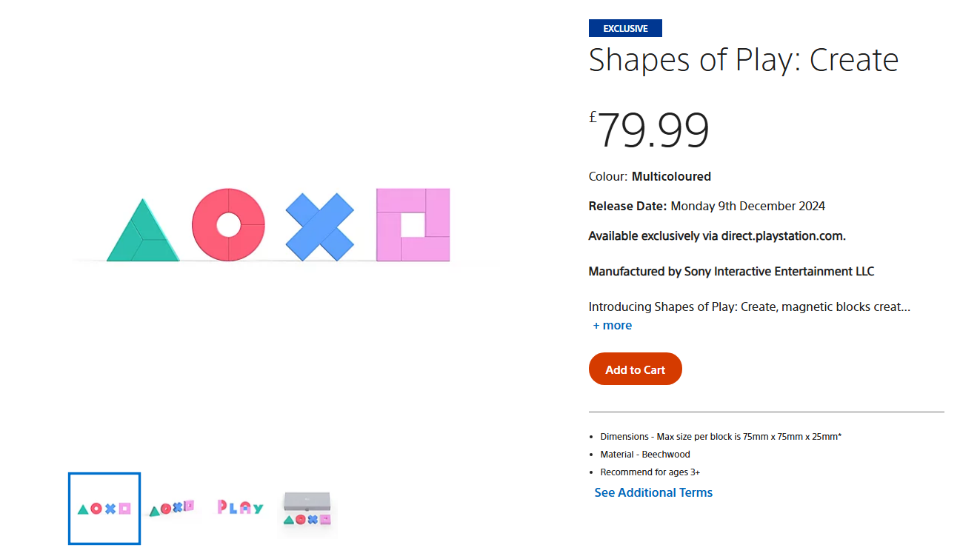Click the EXCLUSIVE badge
The height and width of the screenshot is (556, 980).
[625, 29]
